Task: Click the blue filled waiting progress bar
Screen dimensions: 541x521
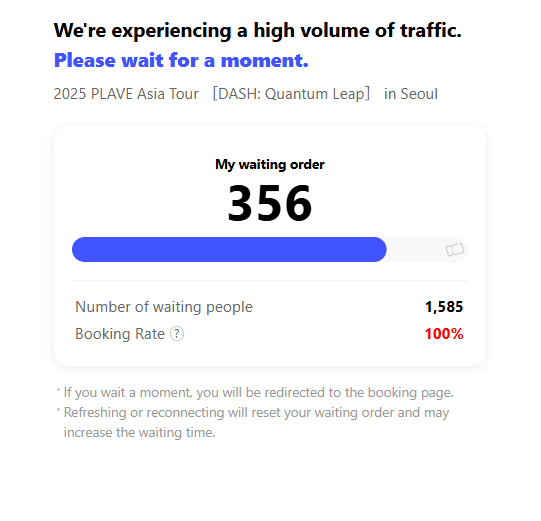Action: pyautogui.click(x=229, y=249)
